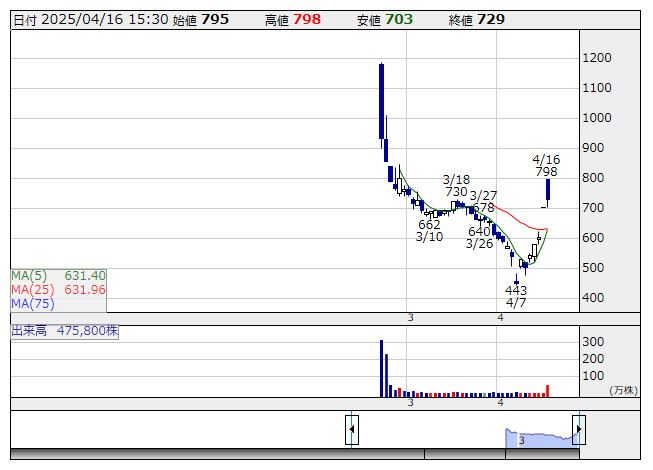Click month 4 label on price chart axis
Viewport: 653px width, 470px height.
[x=501, y=318]
